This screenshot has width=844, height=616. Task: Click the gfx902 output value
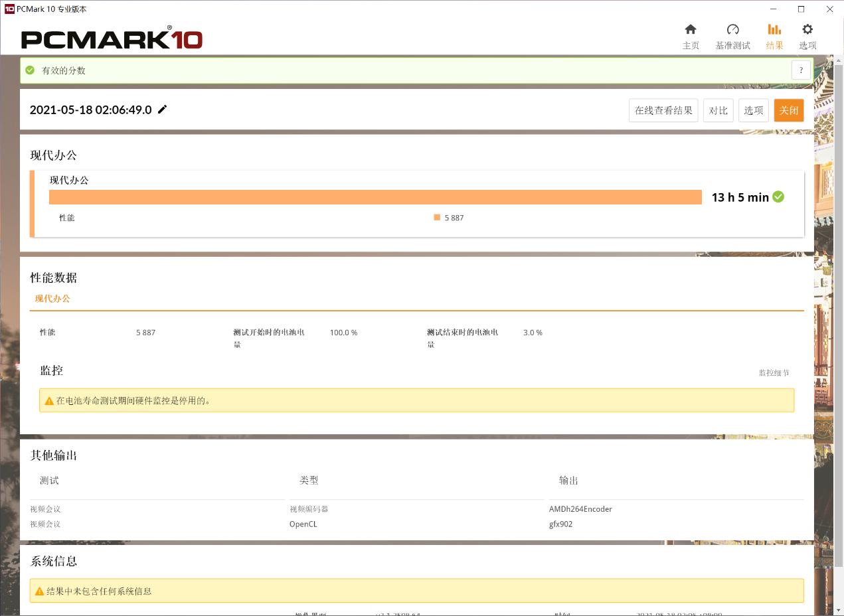point(560,524)
